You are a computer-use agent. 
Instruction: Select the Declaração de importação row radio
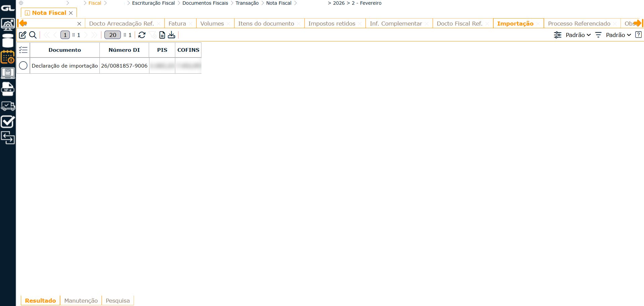point(23,66)
